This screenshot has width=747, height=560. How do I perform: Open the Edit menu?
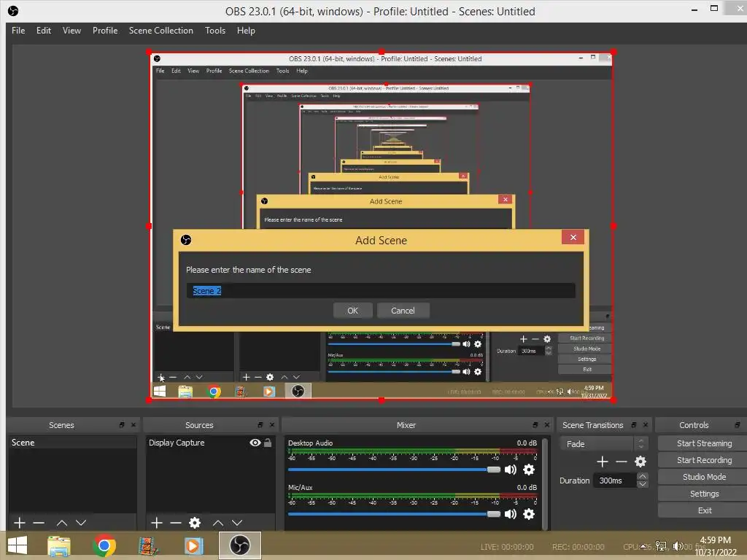pos(43,31)
